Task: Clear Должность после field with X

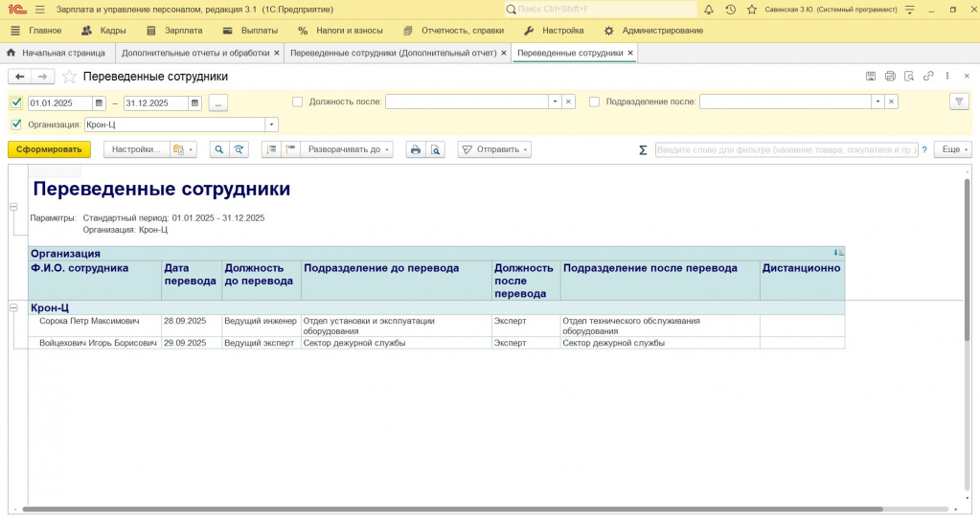Action: point(568,102)
